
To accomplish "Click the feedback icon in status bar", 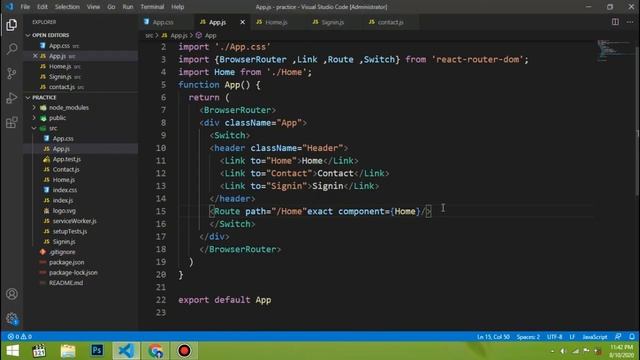I will pos(618,337).
